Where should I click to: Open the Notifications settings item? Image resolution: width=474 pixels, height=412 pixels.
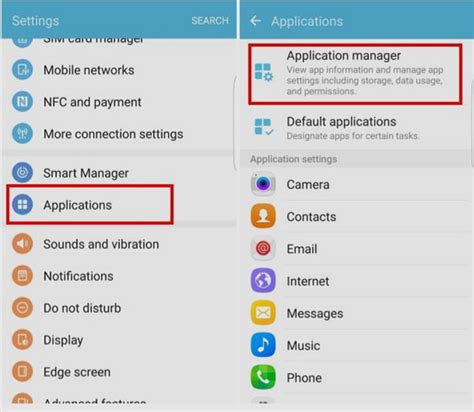click(118, 276)
